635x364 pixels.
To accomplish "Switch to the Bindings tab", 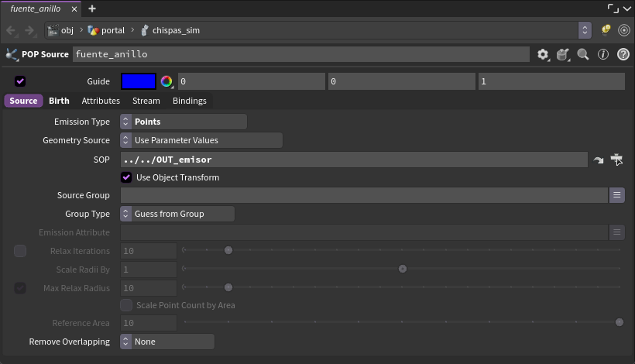I will coord(190,101).
